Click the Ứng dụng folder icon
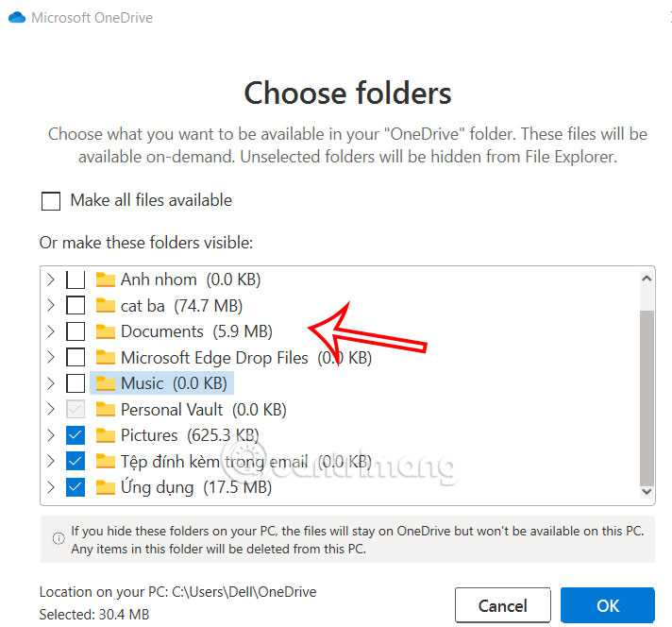Image resolution: width=672 pixels, height=627 pixels. click(105, 487)
